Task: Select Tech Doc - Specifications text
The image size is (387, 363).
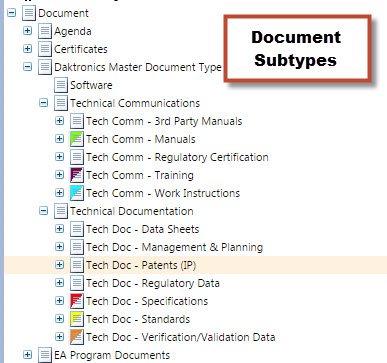Action: click(x=147, y=302)
